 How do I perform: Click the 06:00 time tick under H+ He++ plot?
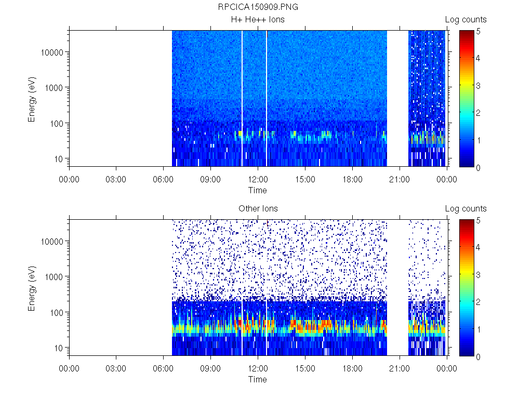pos(163,179)
